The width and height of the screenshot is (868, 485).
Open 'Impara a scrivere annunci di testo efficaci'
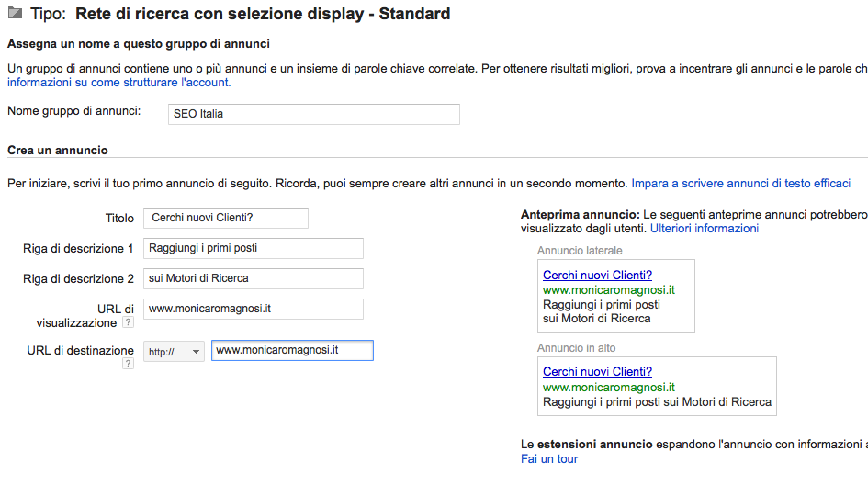click(740, 184)
